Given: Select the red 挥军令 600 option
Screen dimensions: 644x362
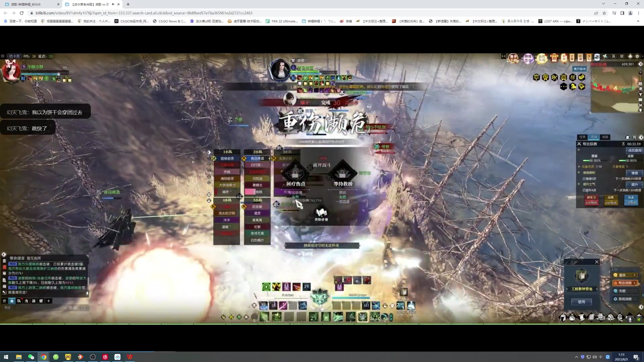Looking at the screenshot, I should point(591,200).
